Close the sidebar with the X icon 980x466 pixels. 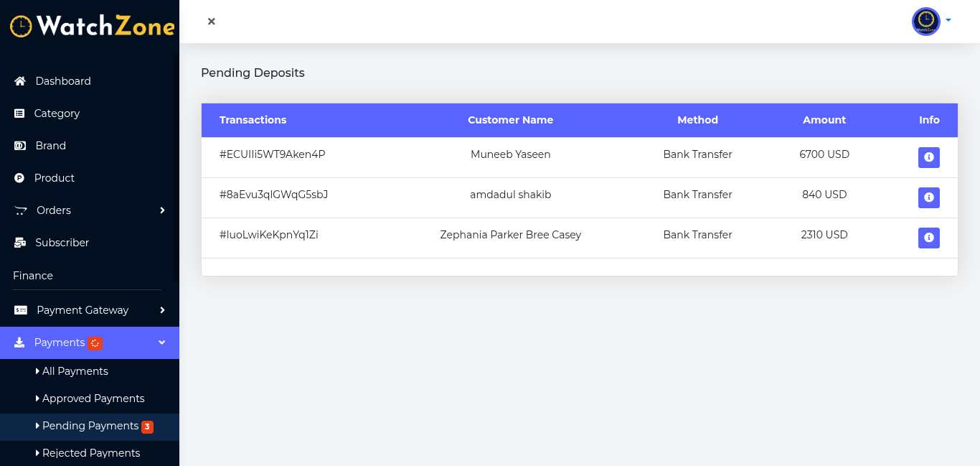coord(212,22)
